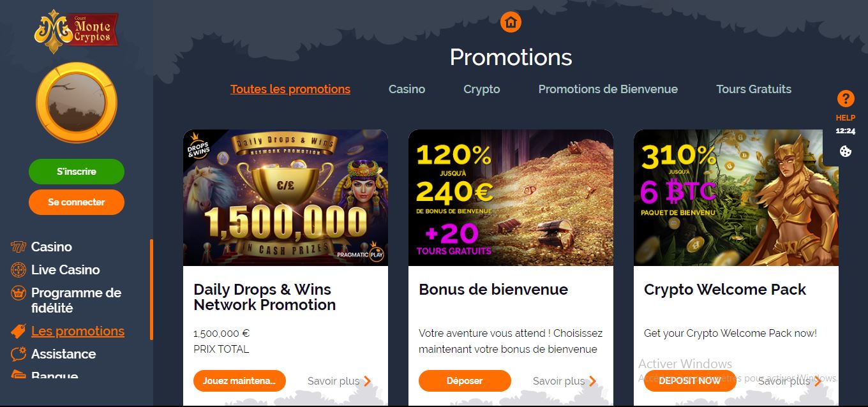Expand Savoir plus arrow for Crypto Welcome Pack

pos(818,381)
